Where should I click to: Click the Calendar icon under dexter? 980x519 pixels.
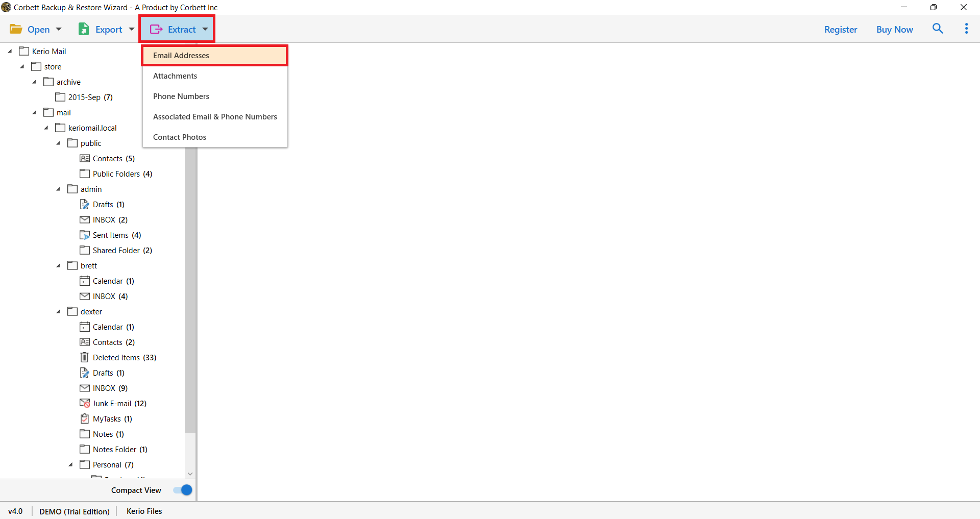(x=85, y=327)
